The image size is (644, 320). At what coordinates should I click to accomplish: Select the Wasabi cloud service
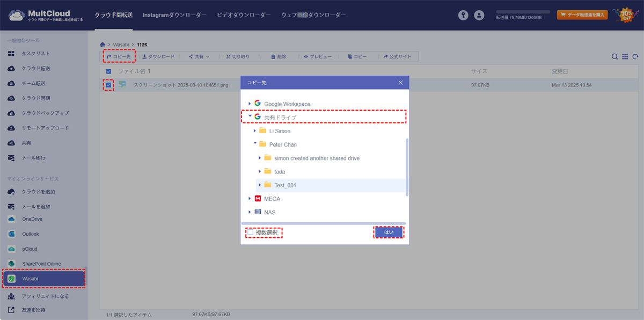pyautogui.click(x=43, y=279)
